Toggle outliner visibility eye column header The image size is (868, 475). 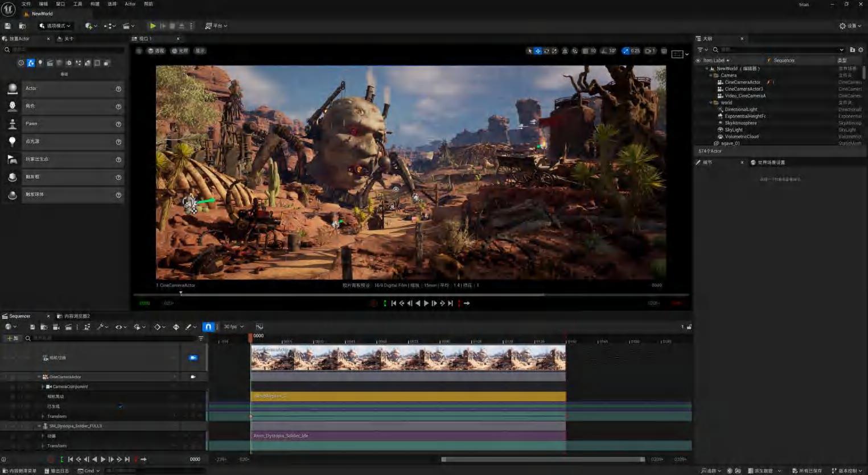[698, 60]
